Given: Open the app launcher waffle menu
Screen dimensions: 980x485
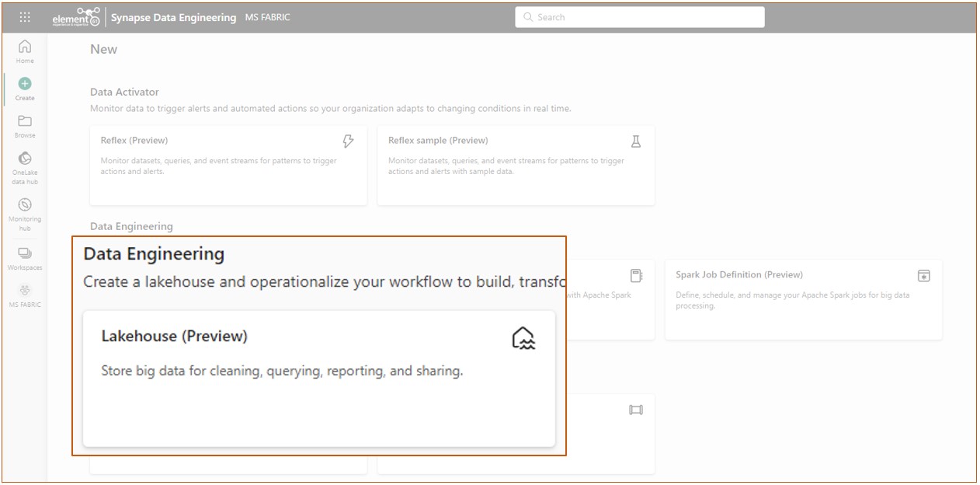Looking at the screenshot, I should click(25, 16).
